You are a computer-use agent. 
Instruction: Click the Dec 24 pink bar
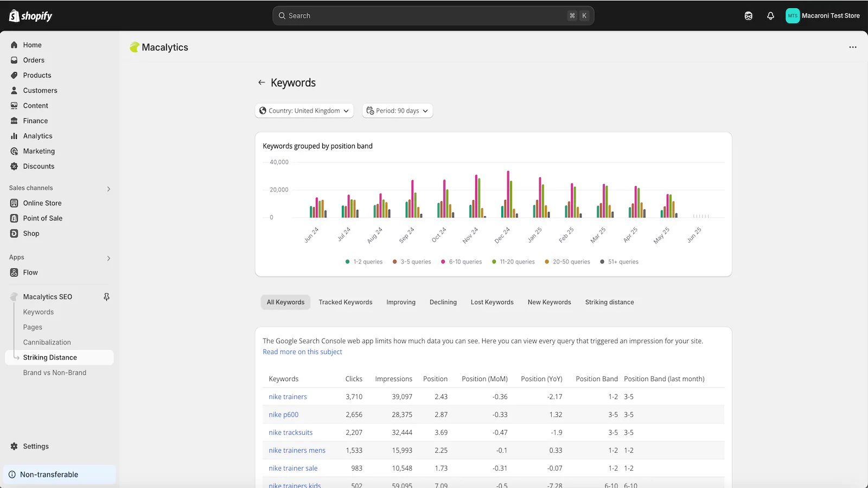point(508,194)
